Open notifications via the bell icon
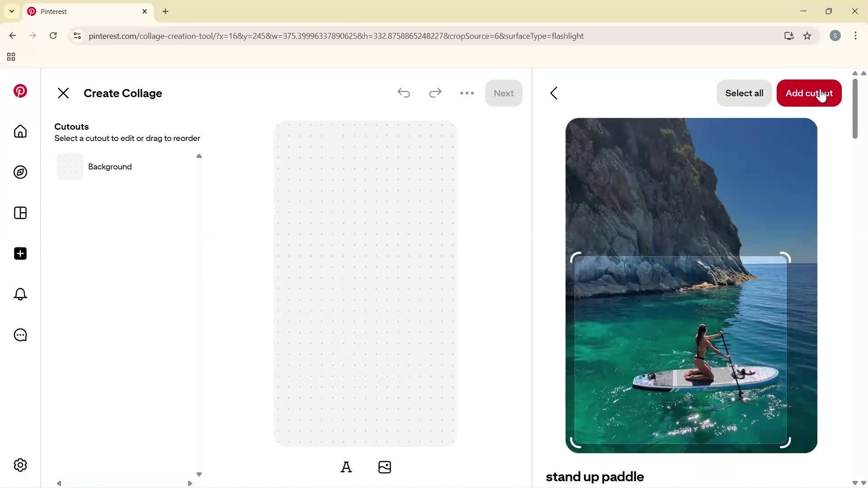This screenshot has height=488, width=868. pos(20,294)
